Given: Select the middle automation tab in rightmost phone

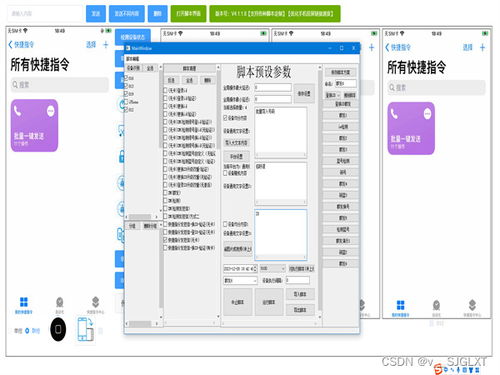Looking at the screenshot, I should pyautogui.click(x=436, y=305).
